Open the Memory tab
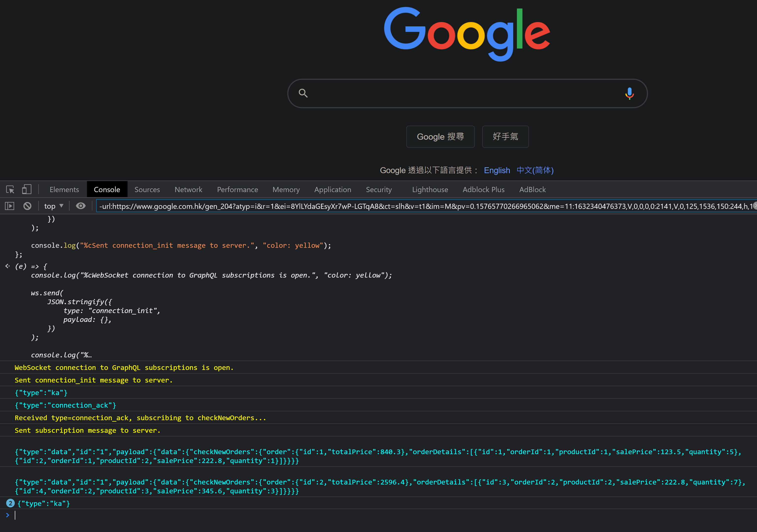This screenshot has width=757, height=532. pyautogui.click(x=286, y=189)
